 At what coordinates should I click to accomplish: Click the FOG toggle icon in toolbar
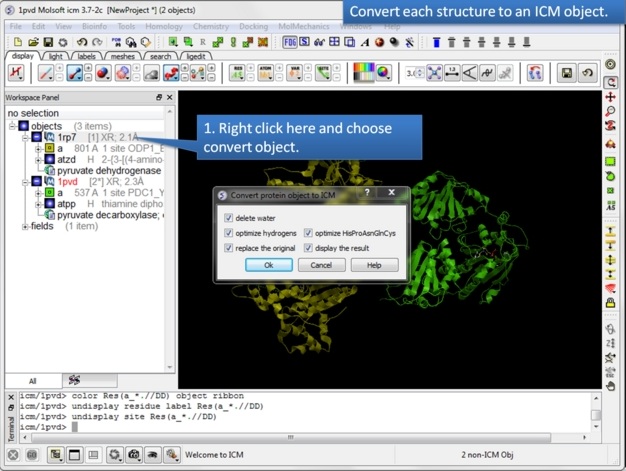pyautogui.click(x=289, y=42)
